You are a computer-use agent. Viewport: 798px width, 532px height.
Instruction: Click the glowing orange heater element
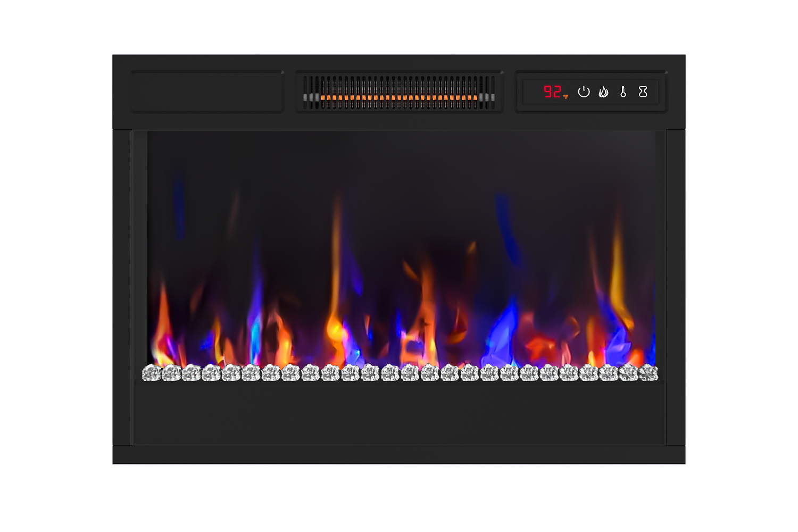(399, 97)
